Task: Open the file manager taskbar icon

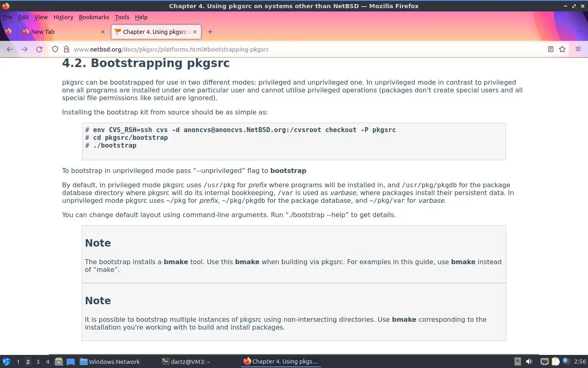Action: tap(59, 361)
